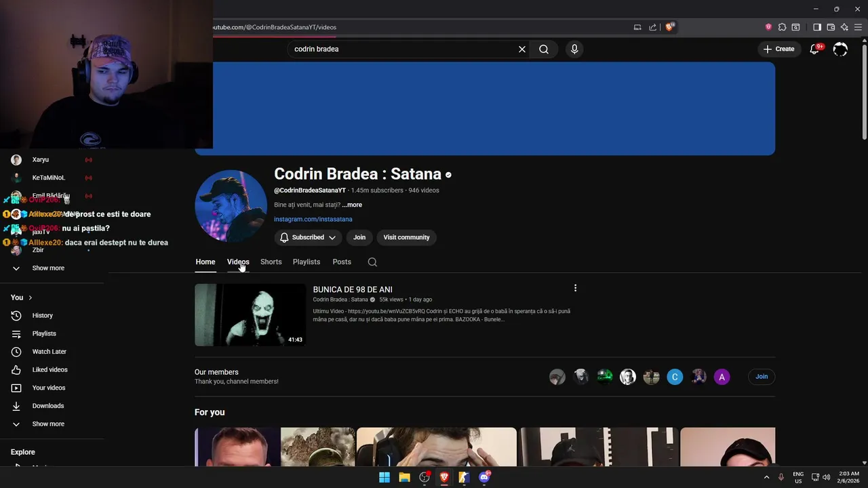Expand the channel description with ...more
The width and height of the screenshot is (868, 488).
[x=352, y=205]
